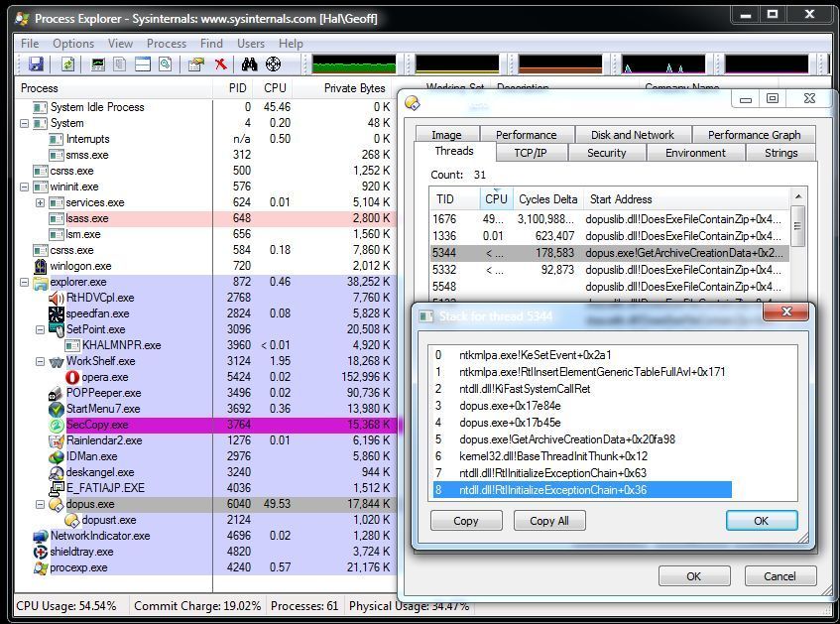Sort threads by TID column header
Image resolution: width=840 pixels, height=624 pixels.
tap(454, 199)
